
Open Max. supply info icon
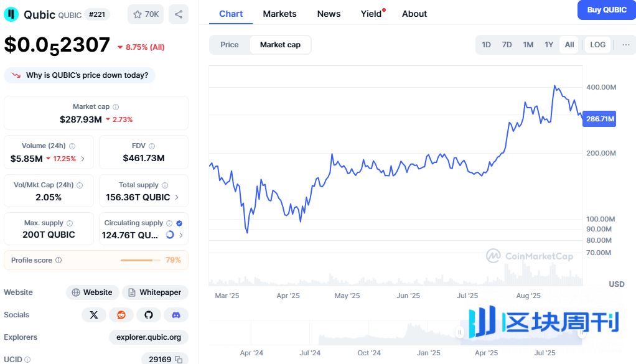(70, 223)
